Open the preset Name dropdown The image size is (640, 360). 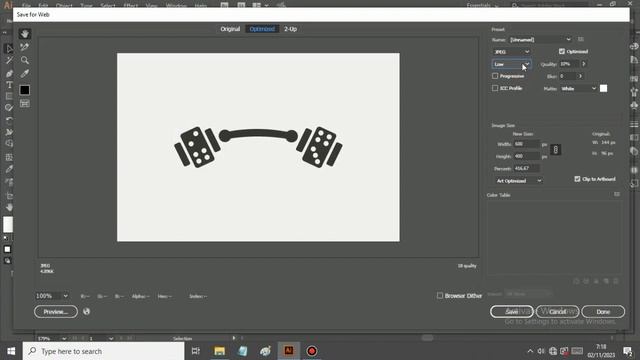pyautogui.click(x=540, y=40)
